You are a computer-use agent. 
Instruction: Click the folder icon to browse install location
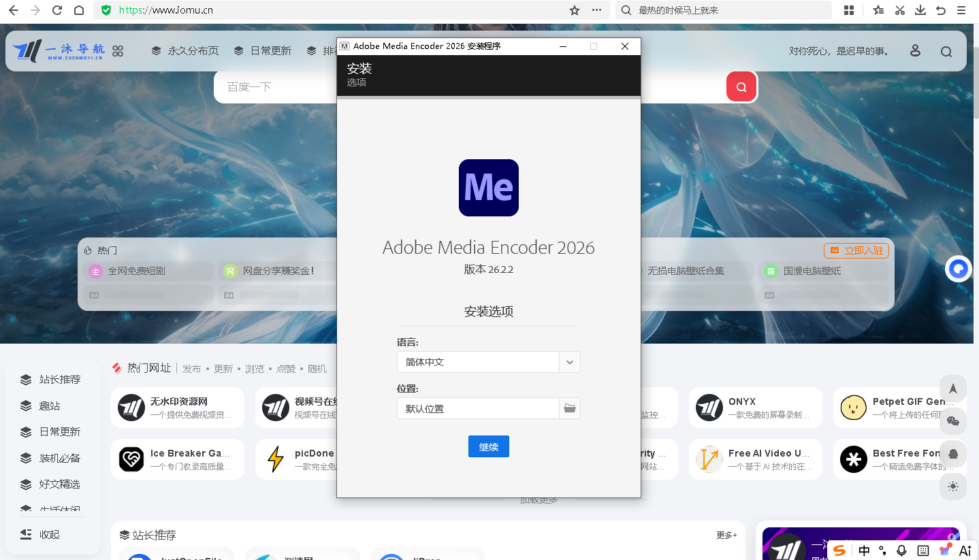click(570, 408)
